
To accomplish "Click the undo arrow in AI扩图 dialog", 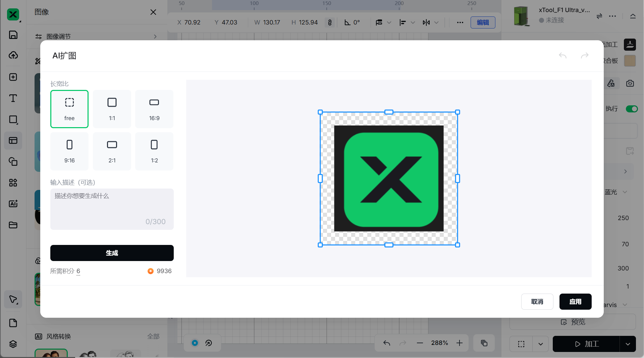I will (562, 56).
